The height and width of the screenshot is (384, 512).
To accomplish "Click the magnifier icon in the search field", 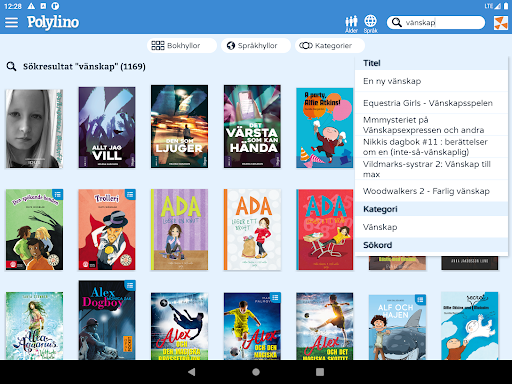I will coord(396,22).
